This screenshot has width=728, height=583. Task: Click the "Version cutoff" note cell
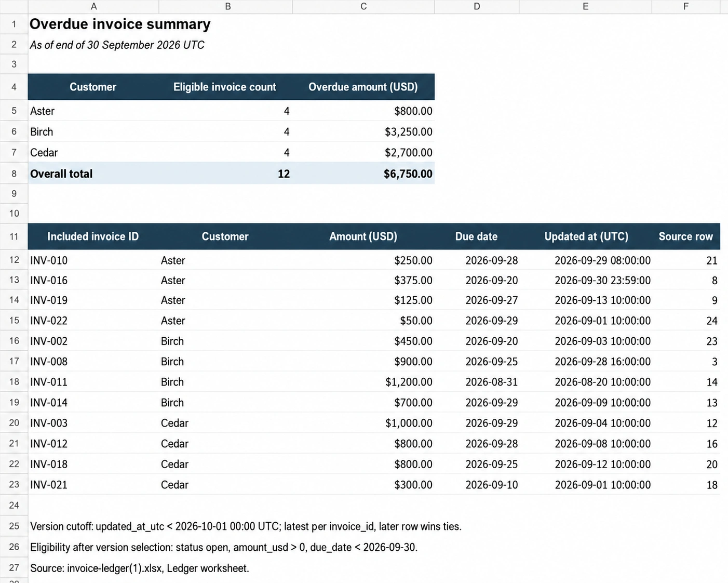pos(246,526)
